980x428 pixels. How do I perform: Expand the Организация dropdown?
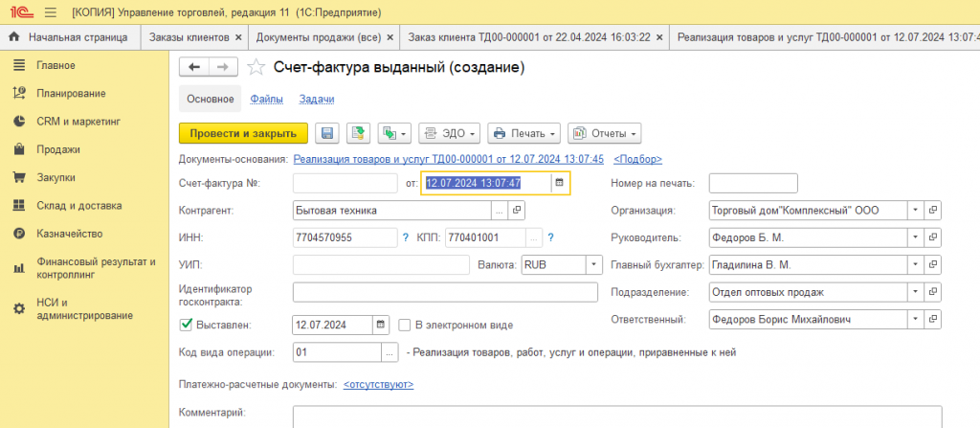click(x=915, y=211)
